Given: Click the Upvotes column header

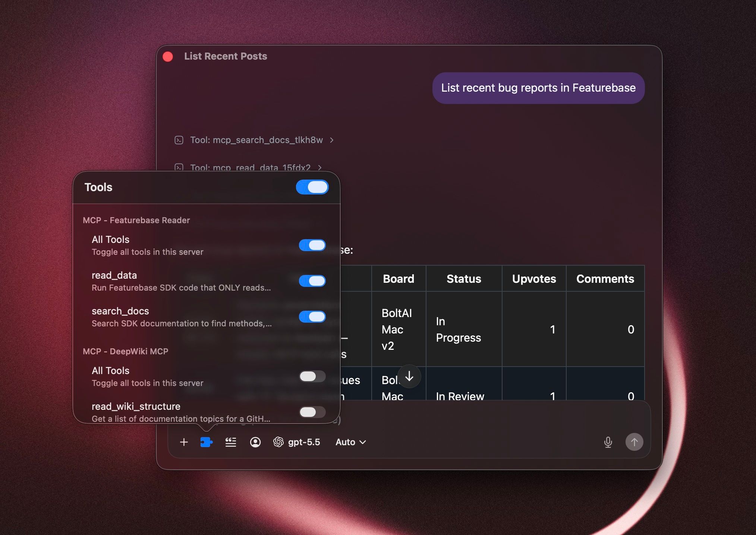Looking at the screenshot, I should coord(534,279).
